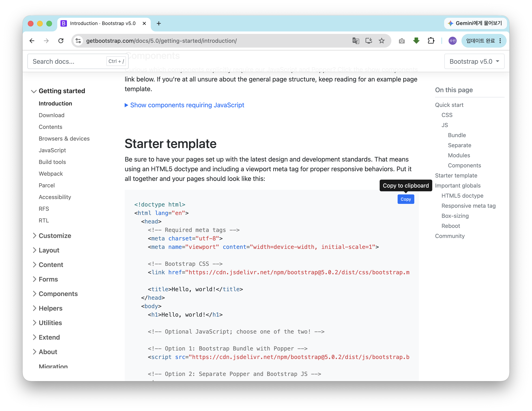Open the Webpack page
Image resolution: width=532 pixels, height=411 pixels.
(x=51, y=174)
